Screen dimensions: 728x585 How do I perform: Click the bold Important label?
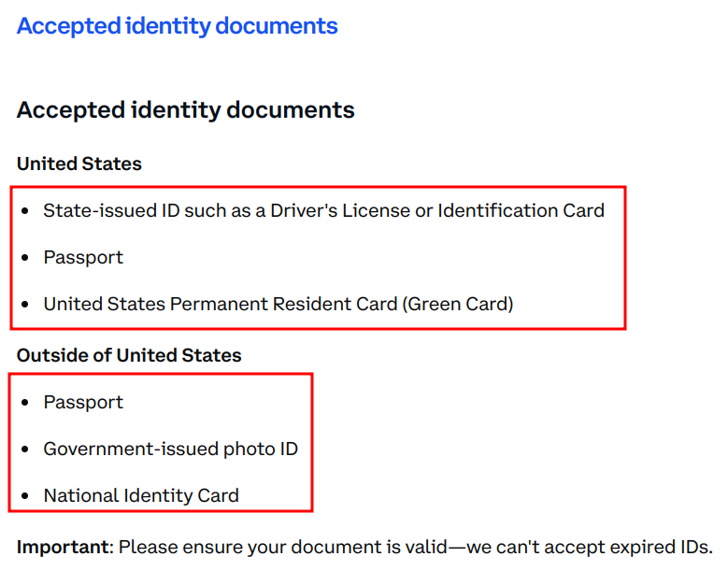tap(62, 547)
